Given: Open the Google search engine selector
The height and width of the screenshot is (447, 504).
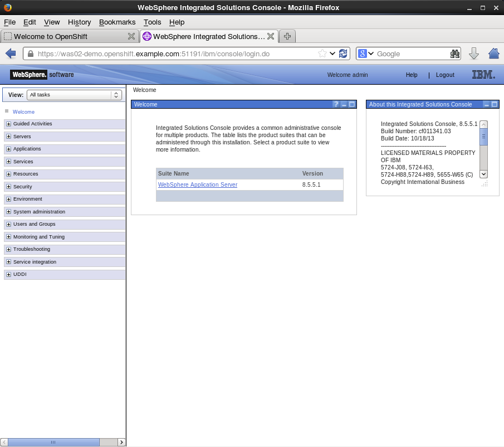Looking at the screenshot, I should tap(366, 54).
